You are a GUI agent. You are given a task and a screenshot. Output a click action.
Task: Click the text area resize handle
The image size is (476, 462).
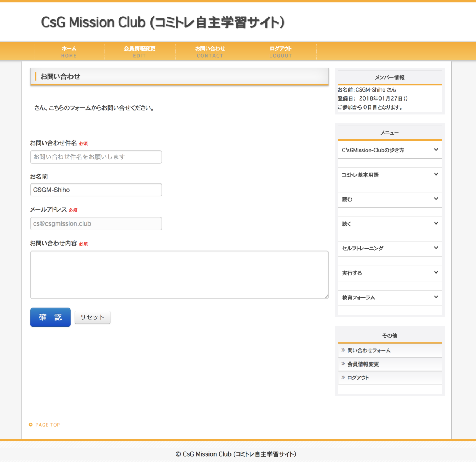coord(326,296)
